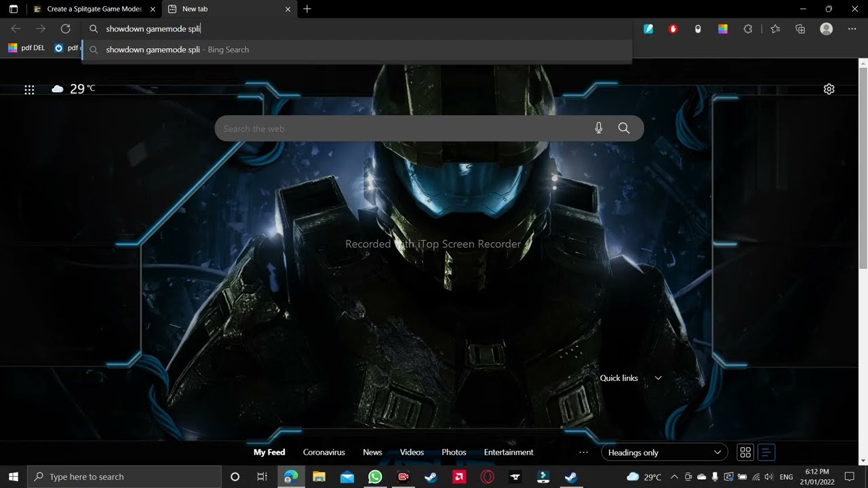Launch WhatsApp from taskbar
Viewport: 868px width, 488px height.
point(375,476)
